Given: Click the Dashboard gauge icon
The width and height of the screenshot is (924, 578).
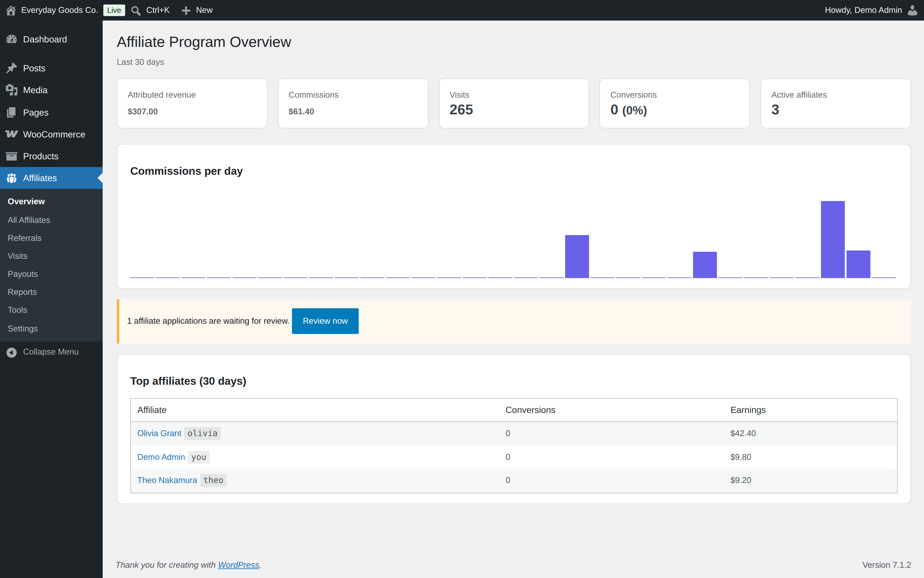Looking at the screenshot, I should [12, 39].
